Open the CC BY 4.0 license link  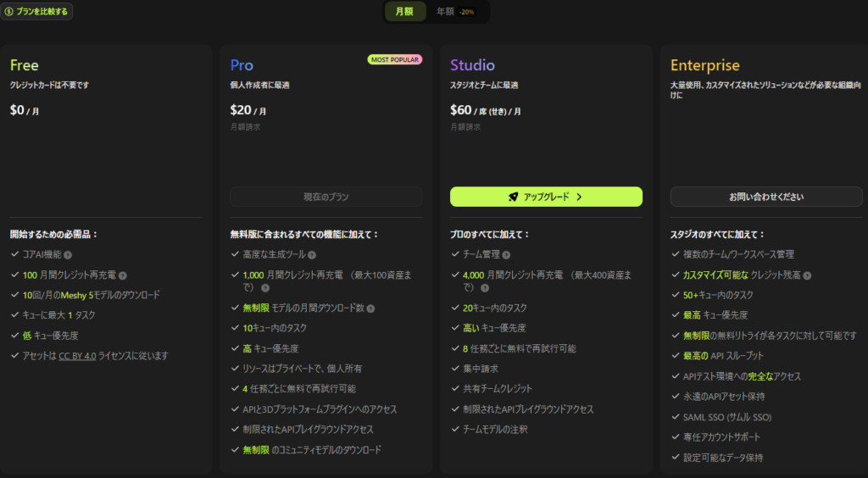(77, 356)
